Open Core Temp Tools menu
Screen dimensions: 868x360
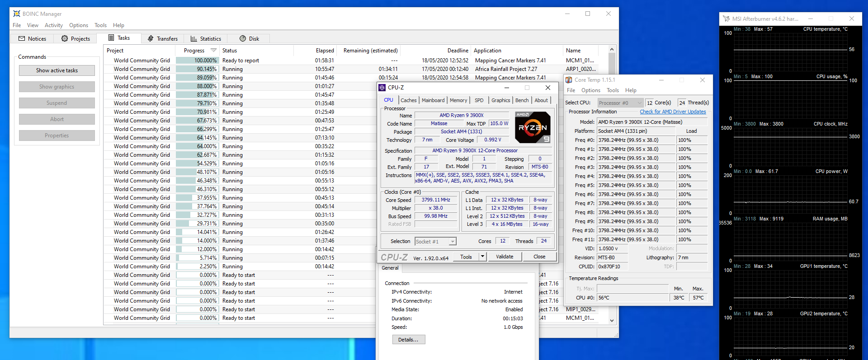point(613,90)
